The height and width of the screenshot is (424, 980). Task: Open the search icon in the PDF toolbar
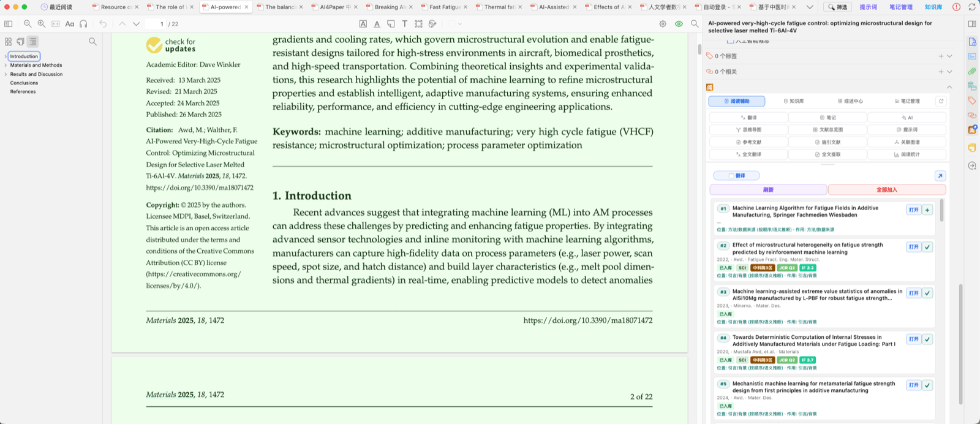pos(695,24)
